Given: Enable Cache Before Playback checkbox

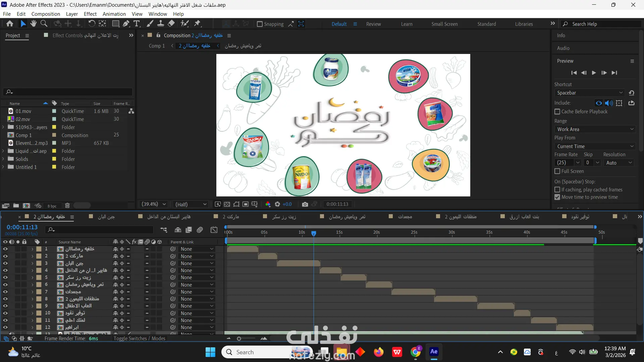Looking at the screenshot, I should [x=557, y=112].
